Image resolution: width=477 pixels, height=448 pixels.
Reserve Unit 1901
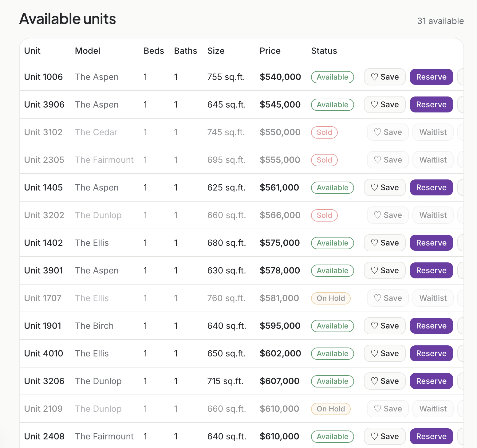[x=431, y=326]
